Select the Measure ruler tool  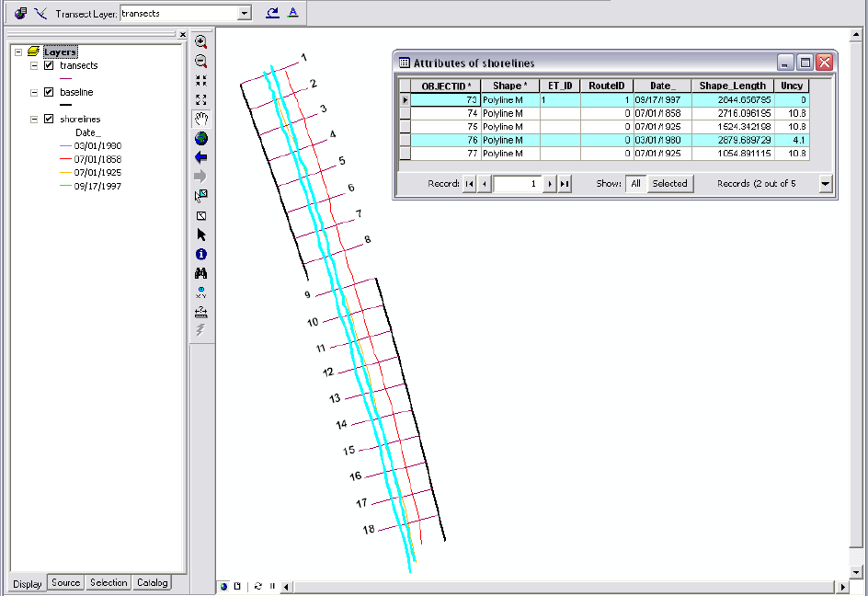point(201,312)
